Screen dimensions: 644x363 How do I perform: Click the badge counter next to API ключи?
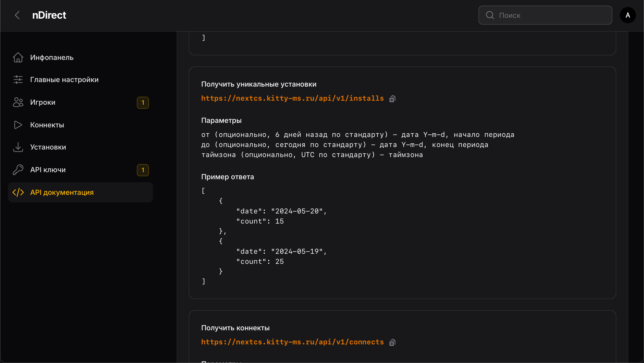click(x=143, y=170)
